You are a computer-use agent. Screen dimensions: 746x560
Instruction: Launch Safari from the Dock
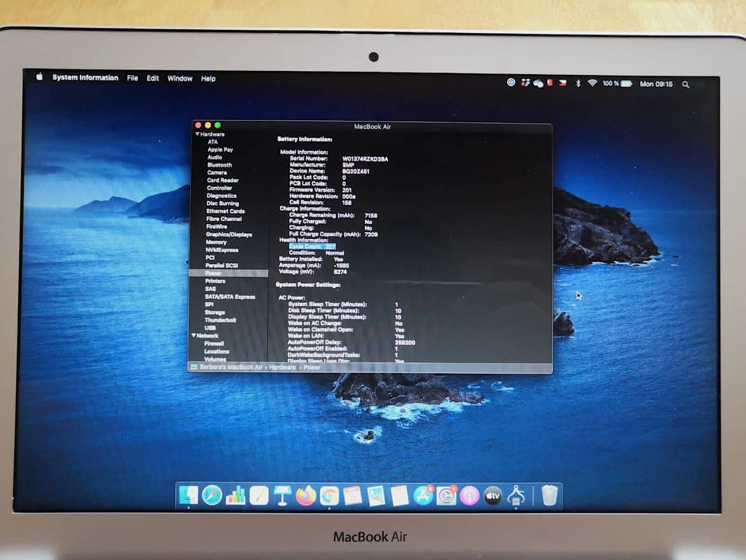click(212, 496)
